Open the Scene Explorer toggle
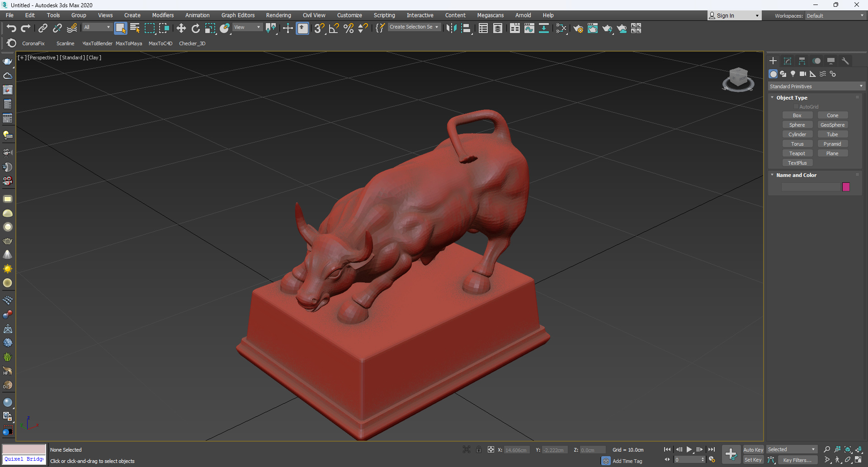 (x=483, y=29)
